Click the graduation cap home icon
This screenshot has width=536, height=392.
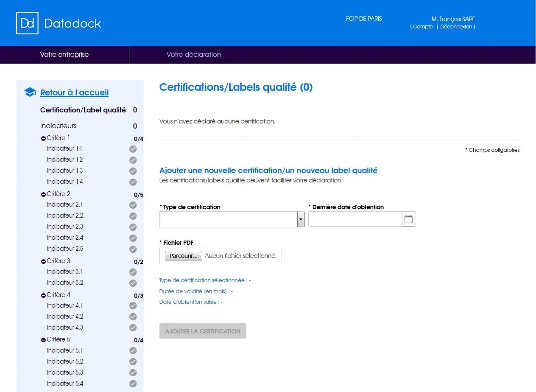tap(30, 92)
